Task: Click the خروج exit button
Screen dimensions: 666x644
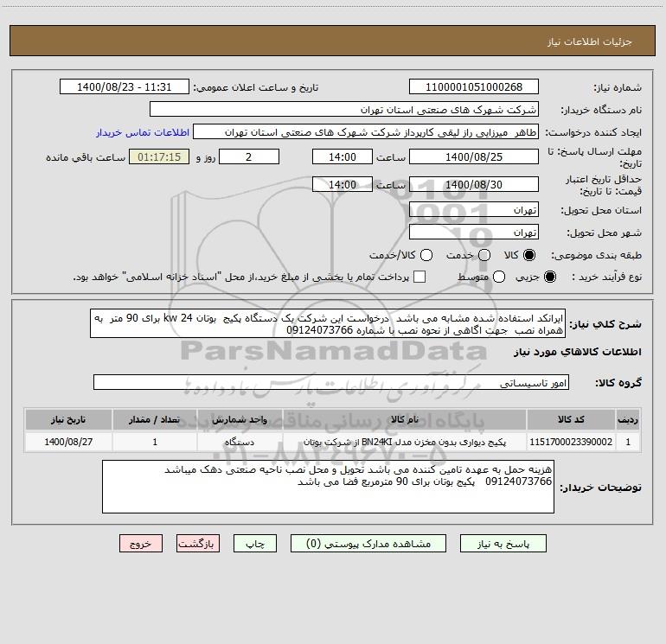Action: tap(141, 544)
